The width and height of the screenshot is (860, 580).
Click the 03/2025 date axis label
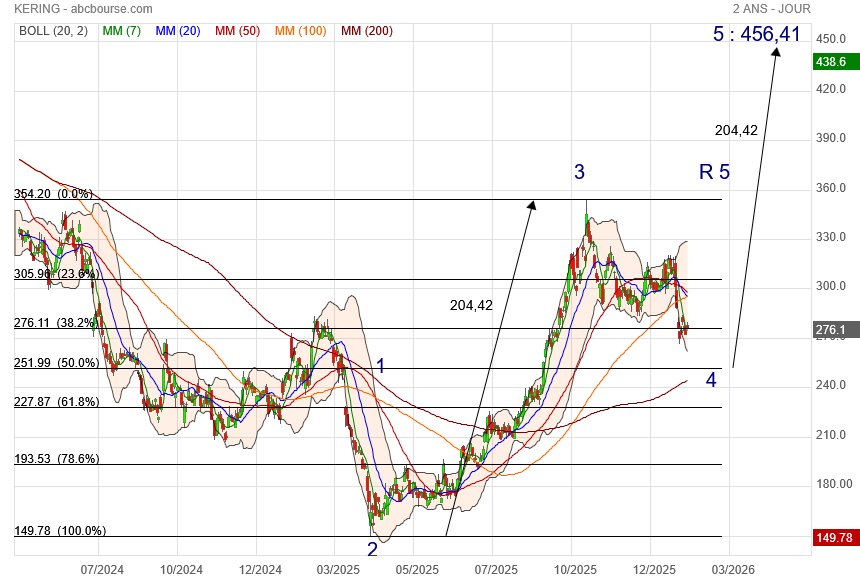pyautogui.click(x=338, y=570)
